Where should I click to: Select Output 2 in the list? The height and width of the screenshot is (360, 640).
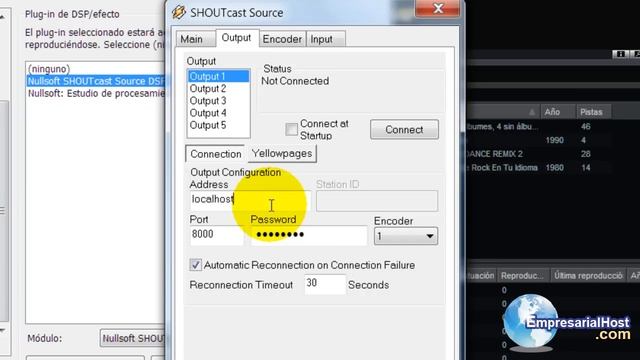point(218,89)
